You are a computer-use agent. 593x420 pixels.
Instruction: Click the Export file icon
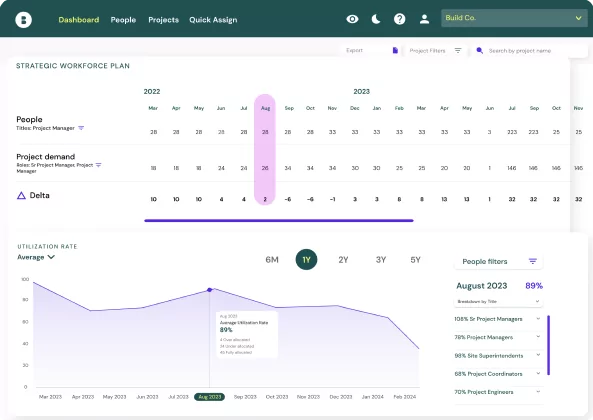[395, 50]
